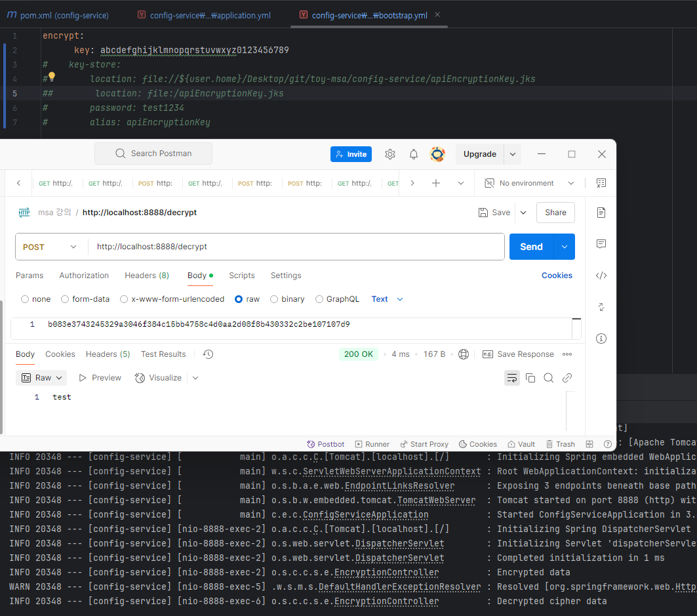Expand the Visualize options chevron

click(195, 378)
